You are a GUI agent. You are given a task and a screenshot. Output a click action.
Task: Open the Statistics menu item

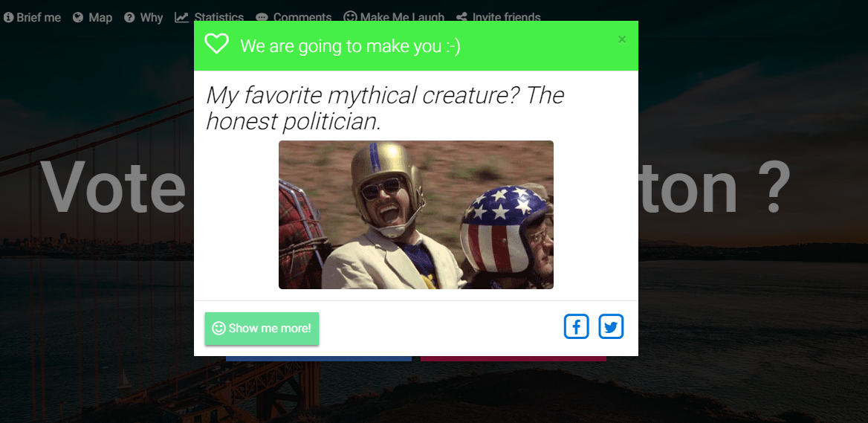pyautogui.click(x=210, y=16)
